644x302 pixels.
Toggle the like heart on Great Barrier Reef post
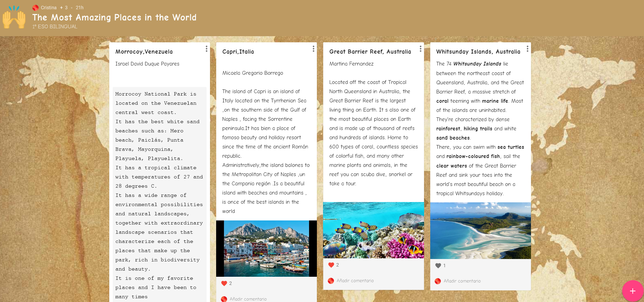point(331,265)
